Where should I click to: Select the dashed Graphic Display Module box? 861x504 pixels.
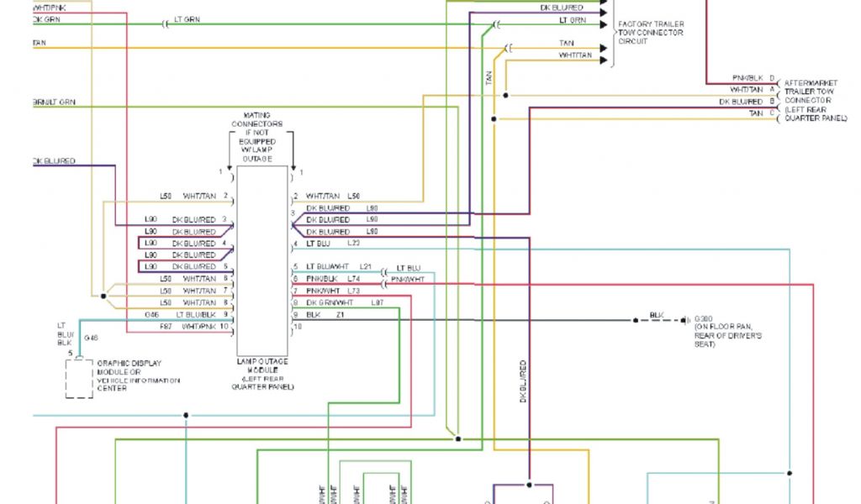[x=79, y=377]
